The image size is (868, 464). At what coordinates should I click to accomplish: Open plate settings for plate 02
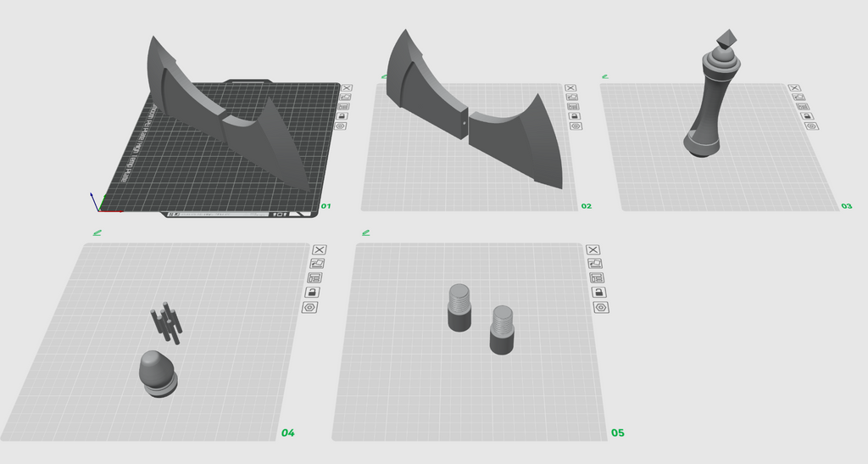[x=576, y=126]
